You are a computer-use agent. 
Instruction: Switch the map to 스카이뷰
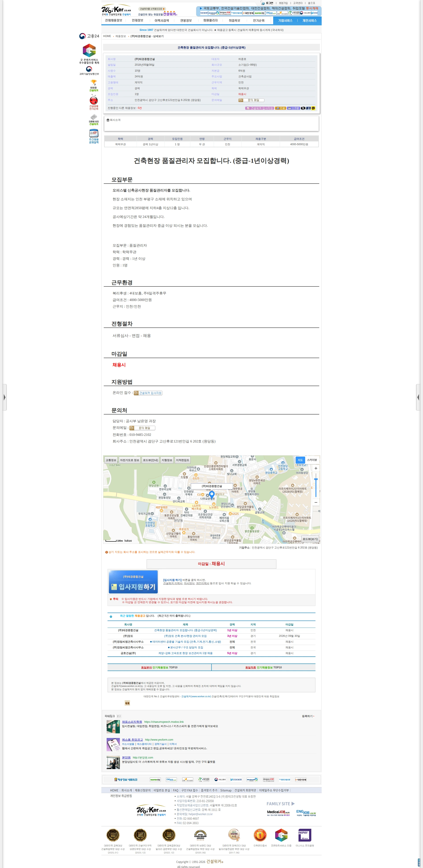312,460
